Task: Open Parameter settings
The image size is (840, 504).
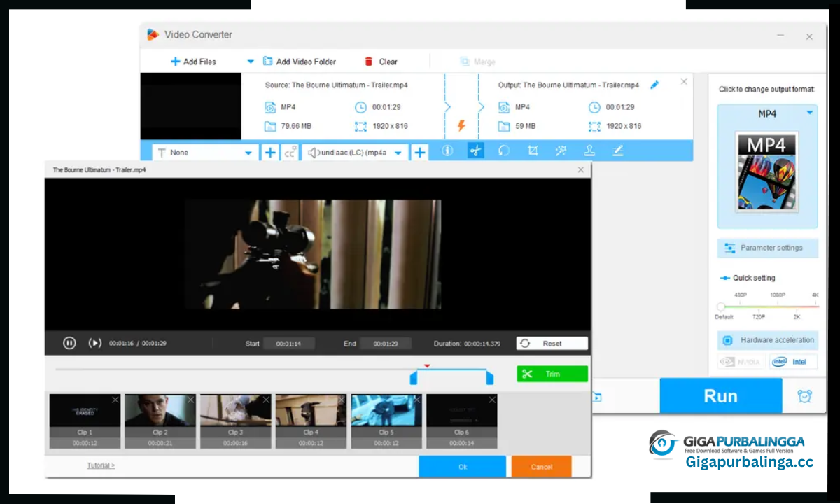Action: point(767,248)
